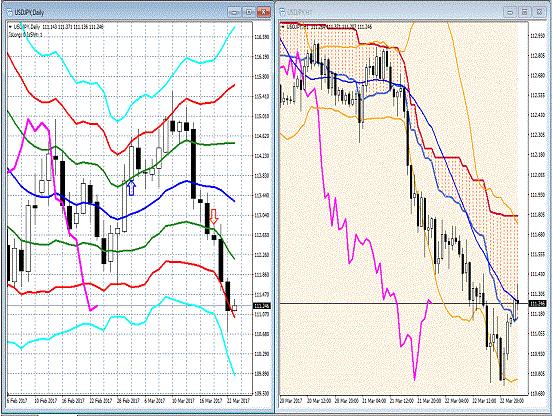Click the 6 Feb 2017 date on the Daily time axis
The image size is (552, 416).
pos(17,401)
